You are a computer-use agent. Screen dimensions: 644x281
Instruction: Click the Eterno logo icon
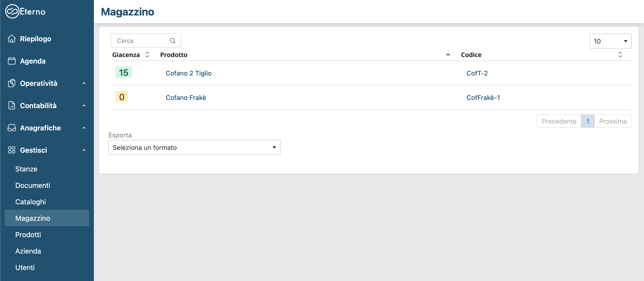pos(12,11)
